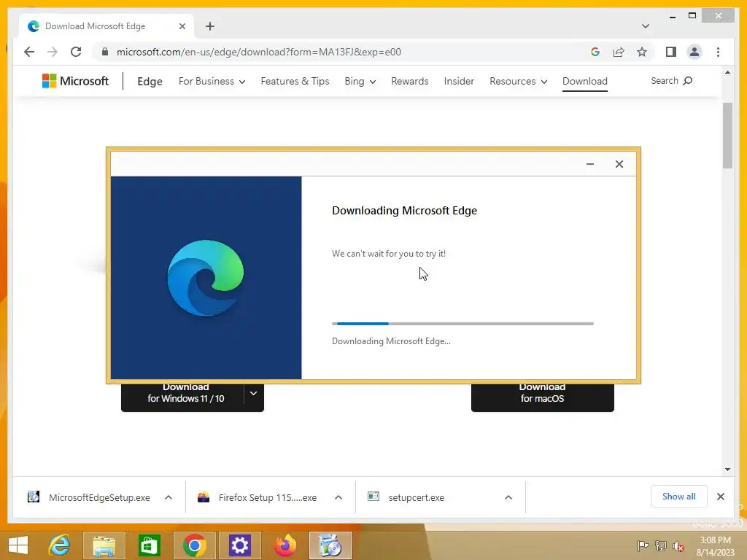
Task: Click the download progress bar
Action: tap(462, 324)
